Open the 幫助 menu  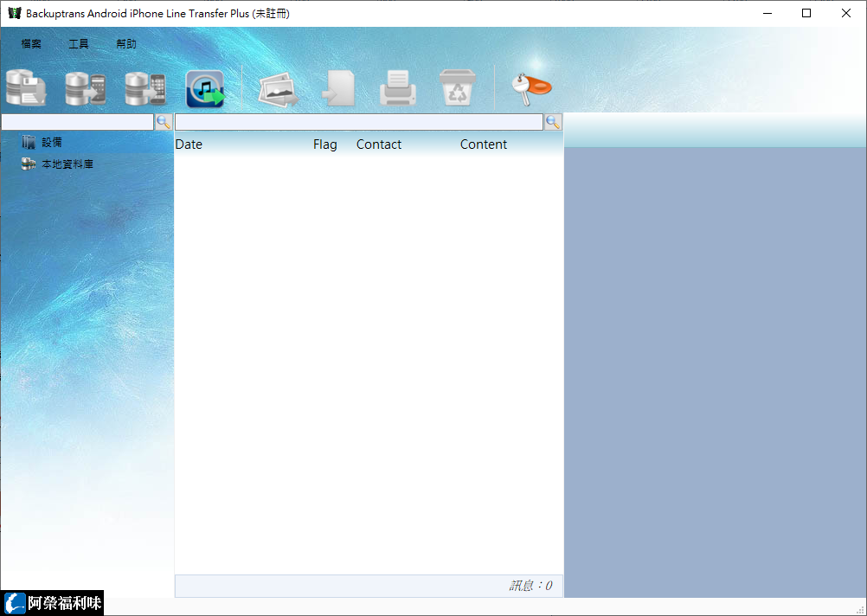tap(126, 43)
